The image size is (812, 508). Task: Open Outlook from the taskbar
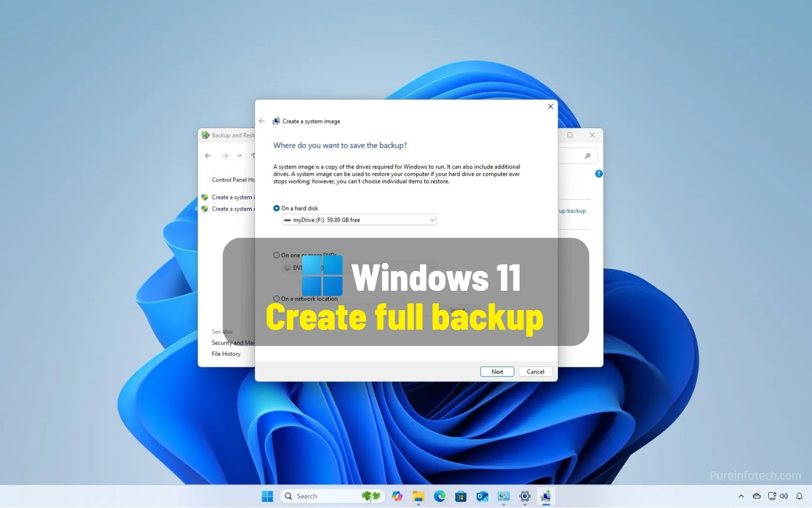tap(482, 496)
